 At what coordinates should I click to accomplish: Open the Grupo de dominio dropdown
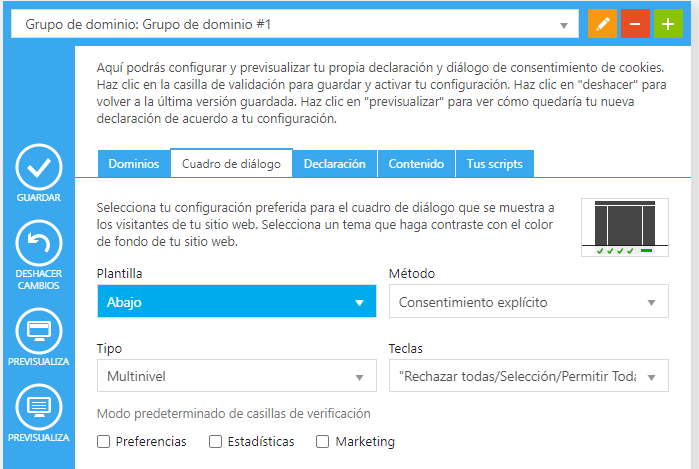click(295, 24)
